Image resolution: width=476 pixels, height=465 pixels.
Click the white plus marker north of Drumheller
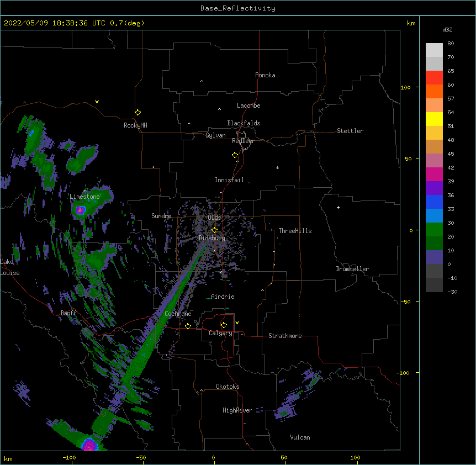click(x=338, y=207)
